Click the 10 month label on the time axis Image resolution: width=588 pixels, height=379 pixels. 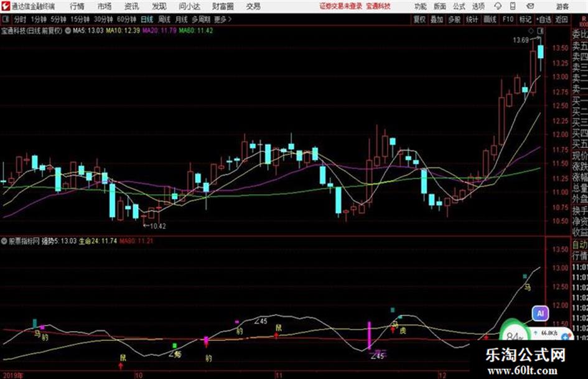point(139,375)
